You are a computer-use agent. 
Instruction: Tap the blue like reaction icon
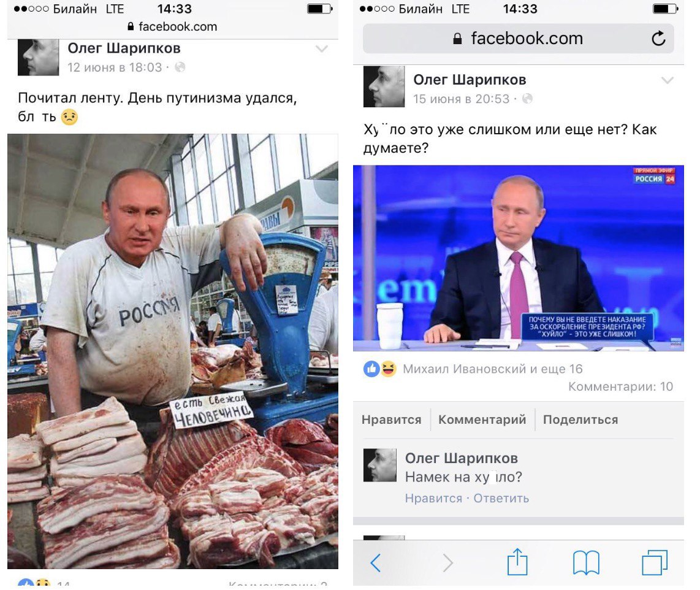coord(371,369)
